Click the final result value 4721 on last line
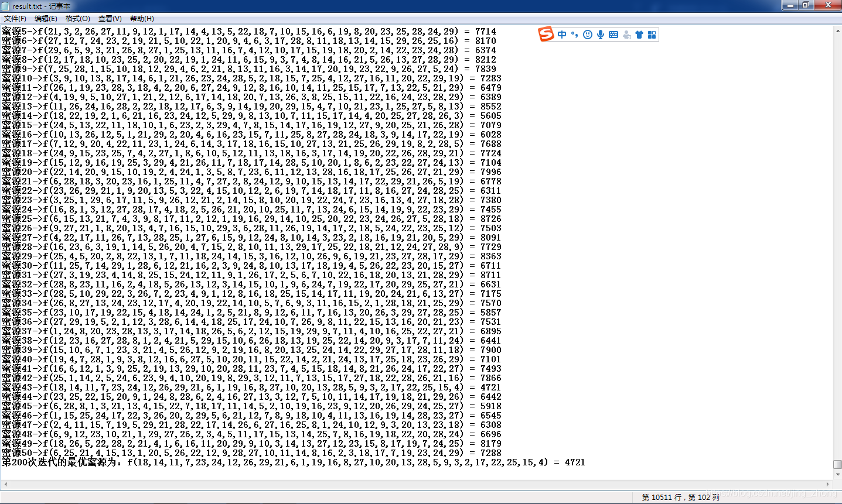This screenshot has width=842, height=504. pyautogui.click(x=575, y=462)
